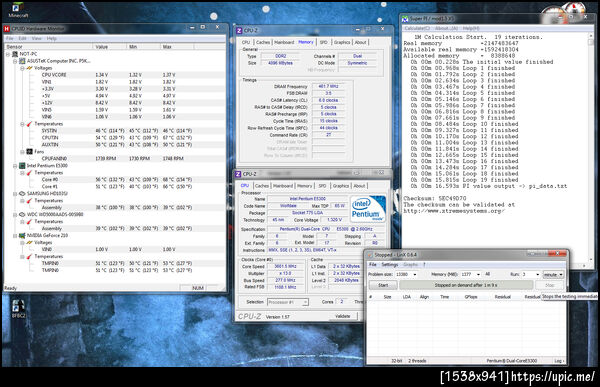
Task: Click the ASUSTeK motherboard icon
Action: point(22,61)
